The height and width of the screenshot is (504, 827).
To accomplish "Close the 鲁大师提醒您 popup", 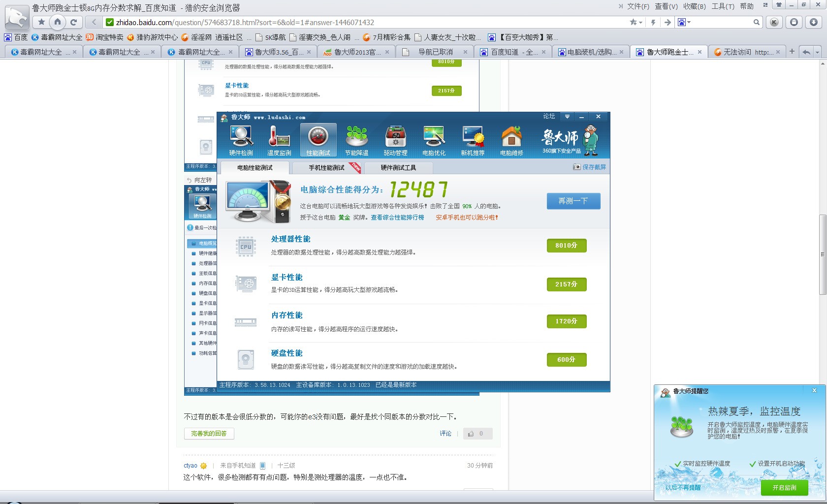I will [x=814, y=390].
